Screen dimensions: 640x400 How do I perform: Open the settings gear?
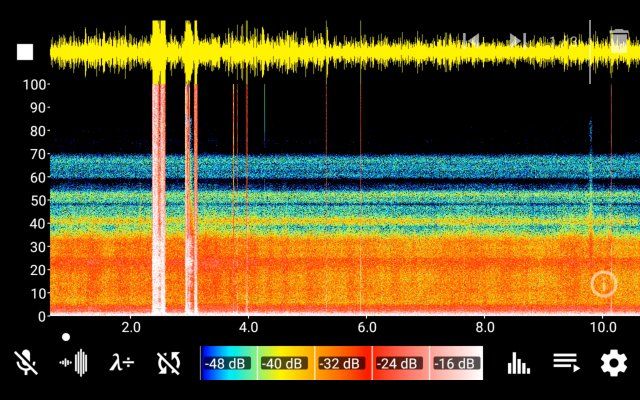tap(613, 363)
